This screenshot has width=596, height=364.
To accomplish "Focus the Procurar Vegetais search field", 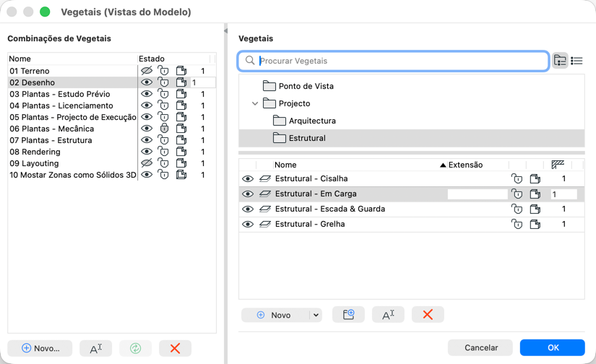I will [x=394, y=61].
